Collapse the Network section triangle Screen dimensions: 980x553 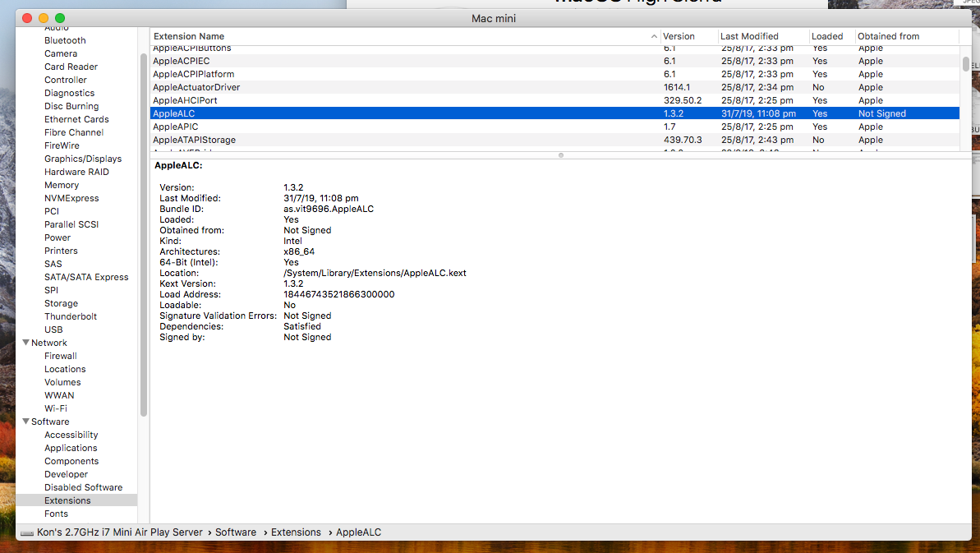pos(25,343)
